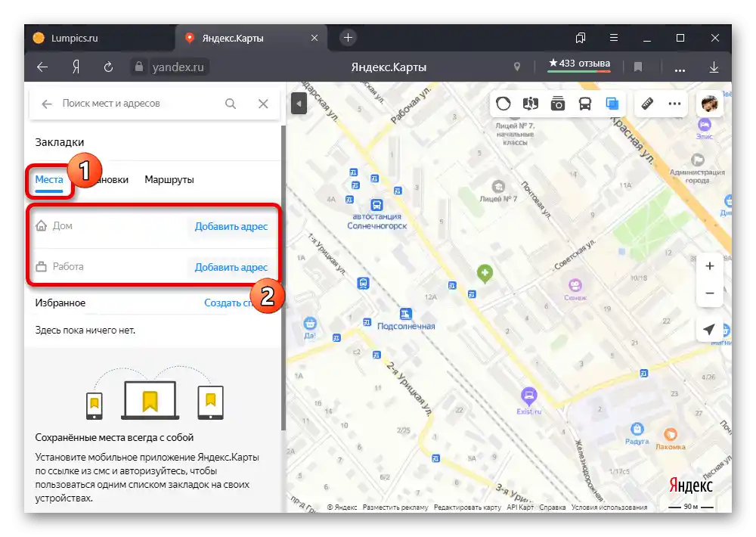Toggle traffic layer icon on map toolbar
The image size is (756, 537).
[503, 104]
